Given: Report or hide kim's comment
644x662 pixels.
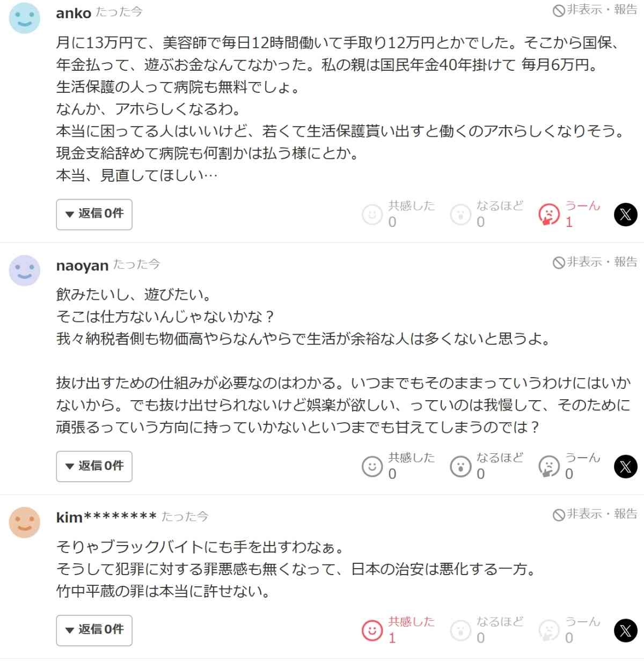Looking at the screenshot, I should (x=595, y=514).
